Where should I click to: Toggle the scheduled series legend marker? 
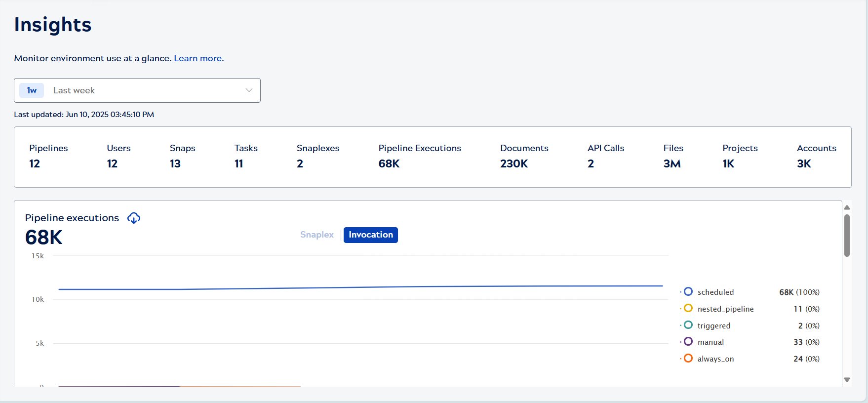point(688,292)
